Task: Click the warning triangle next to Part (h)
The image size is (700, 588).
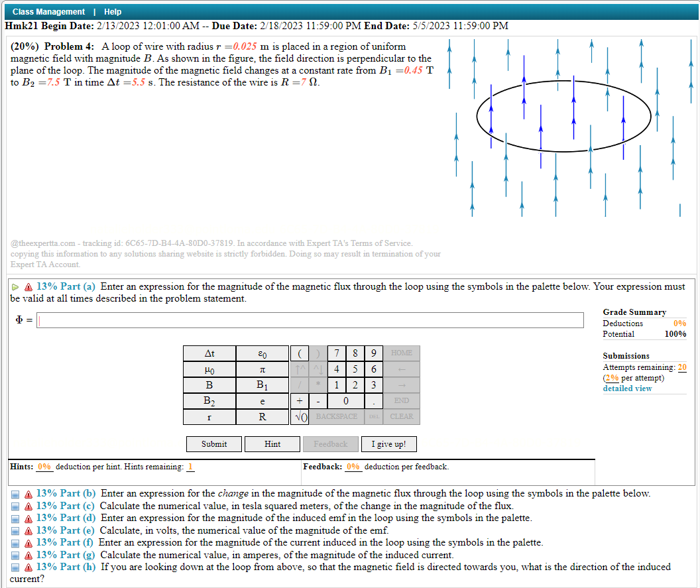Action: click(27, 567)
